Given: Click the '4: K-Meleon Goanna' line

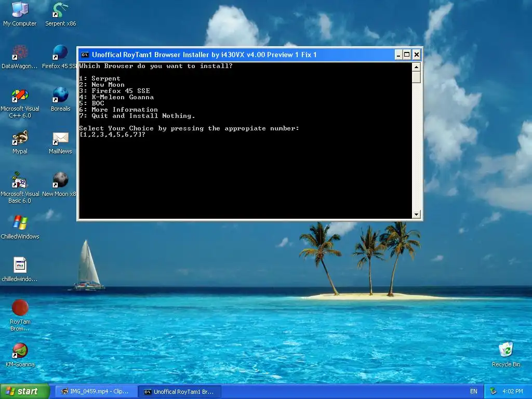Looking at the screenshot, I should click(117, 97).
